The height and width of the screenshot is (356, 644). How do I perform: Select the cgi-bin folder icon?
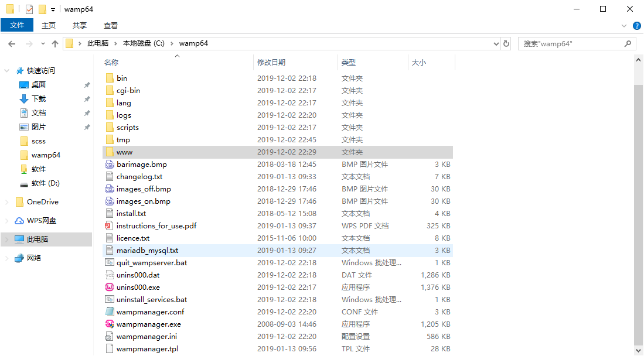[x=109, y=90]
